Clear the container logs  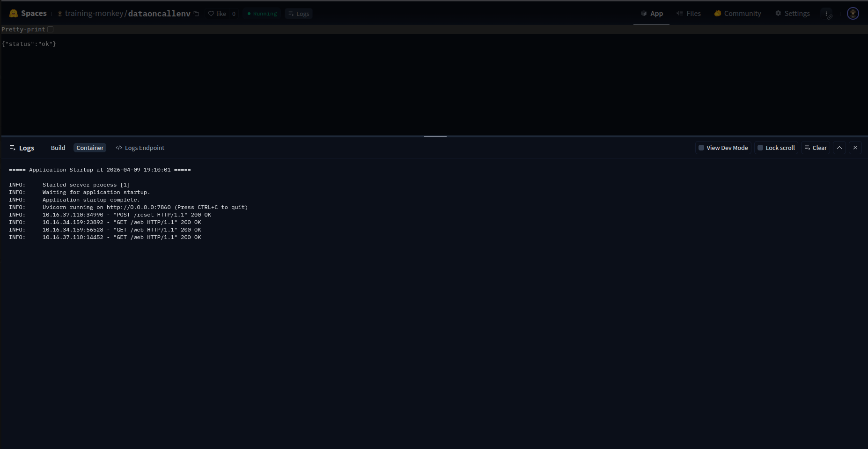(x=816, y=148)
